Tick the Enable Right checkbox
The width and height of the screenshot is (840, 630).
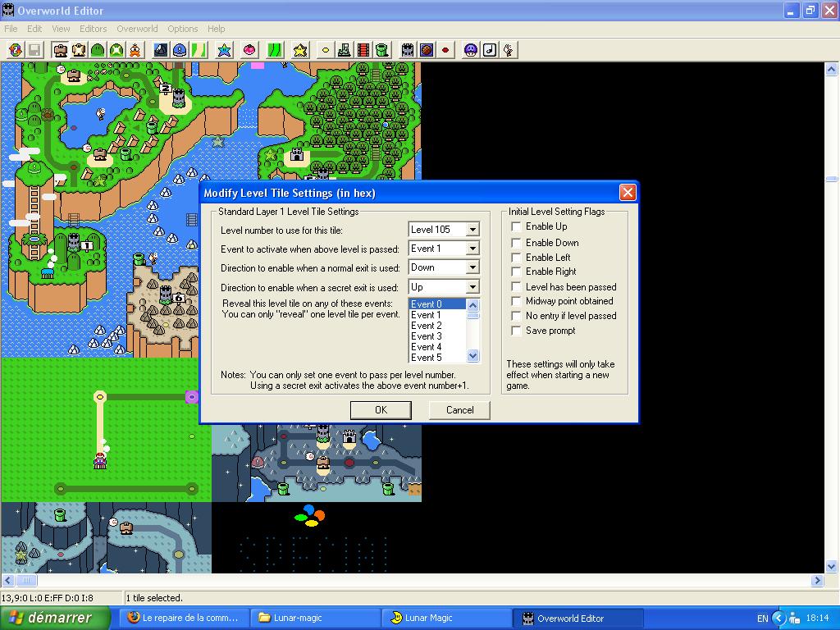point(517,272)
